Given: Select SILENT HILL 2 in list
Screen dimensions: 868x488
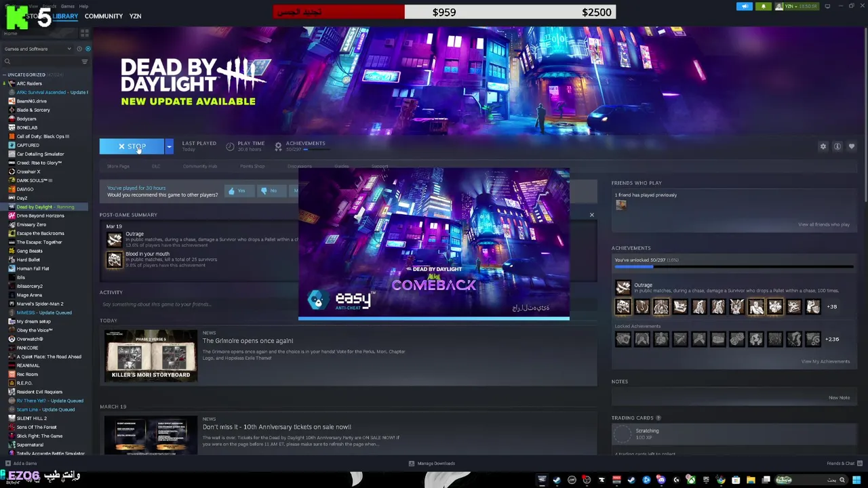Looking at the screenshot, I should pyautogui.click(x=31, y=418).
